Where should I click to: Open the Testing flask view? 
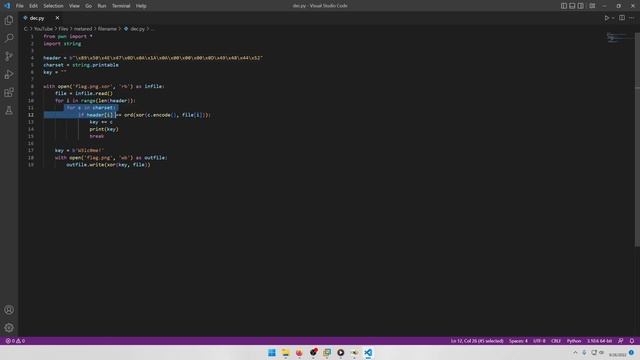click(9, 110)
